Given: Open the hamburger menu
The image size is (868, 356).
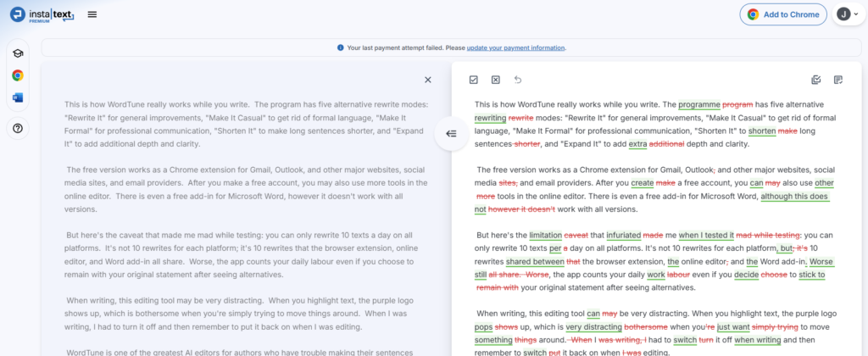Looking at the screenshot, I should tap(92, 14).
